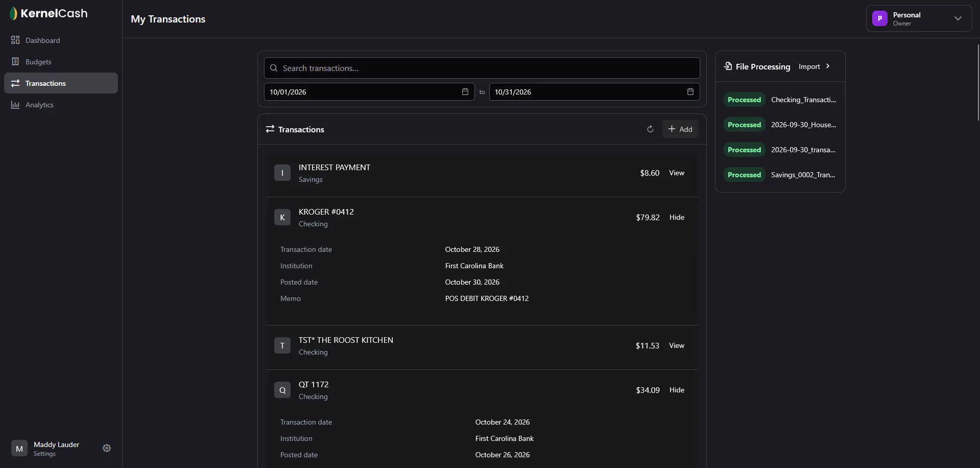The height and width of the screenshot is (468, 980).
Task: Click QT 1172 transaction date October 24, 2026
Action: [503, 422]
